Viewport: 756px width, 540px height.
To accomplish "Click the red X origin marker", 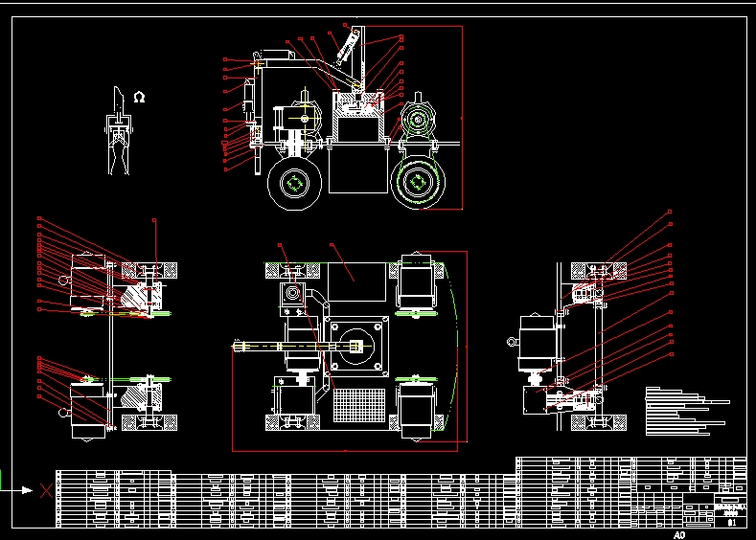I will [46, 491].
